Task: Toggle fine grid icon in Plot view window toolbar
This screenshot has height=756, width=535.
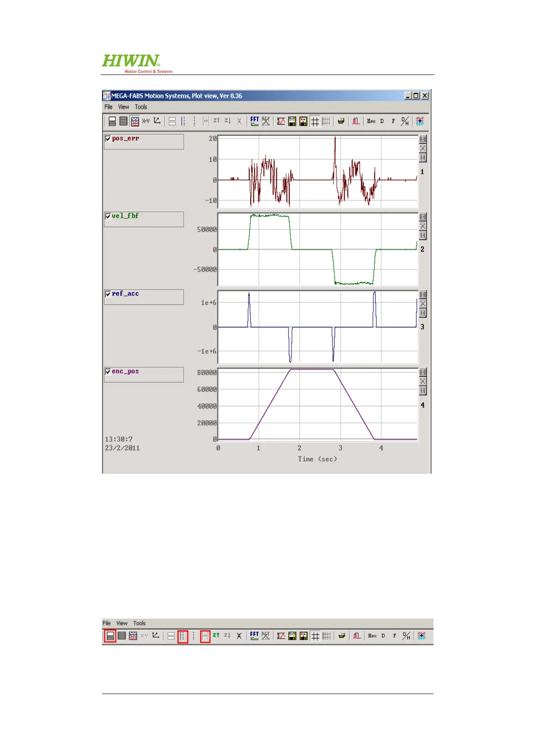Action: tap(326, 121)
